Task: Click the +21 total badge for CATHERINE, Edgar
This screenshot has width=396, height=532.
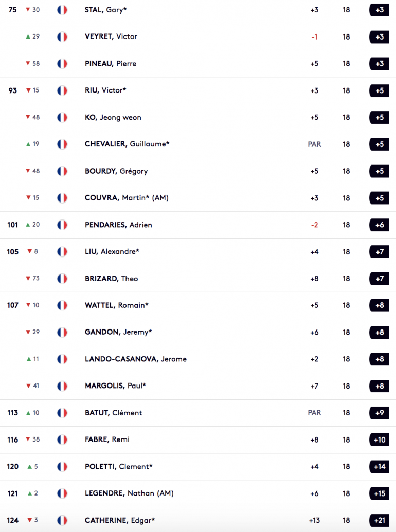Action: click(379, 520)
